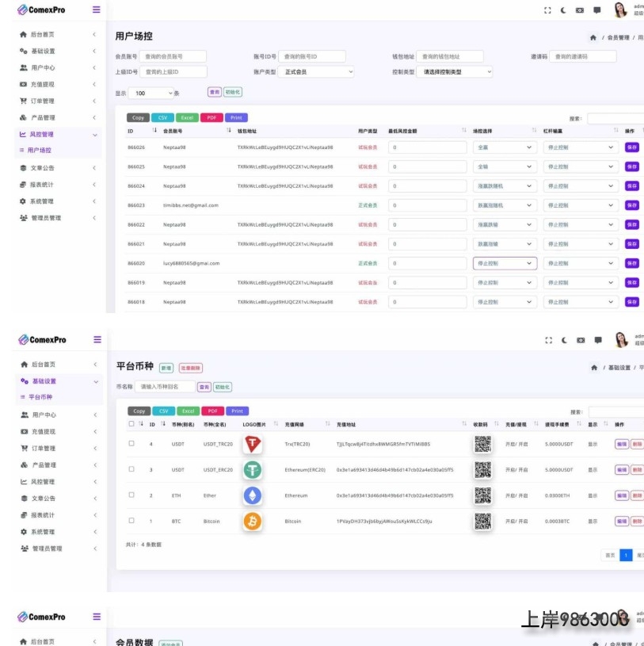Open 场控选择 dropdown for row 866020
This screenshot has height=646, width=644.
(x=505, y=263)
